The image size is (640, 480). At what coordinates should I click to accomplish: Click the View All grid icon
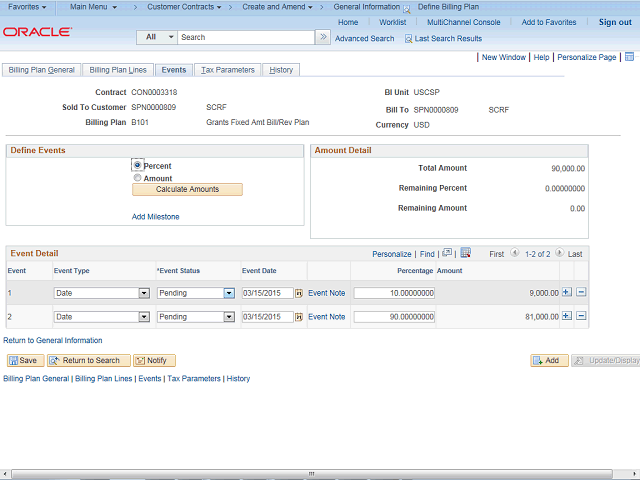point(447,254)
